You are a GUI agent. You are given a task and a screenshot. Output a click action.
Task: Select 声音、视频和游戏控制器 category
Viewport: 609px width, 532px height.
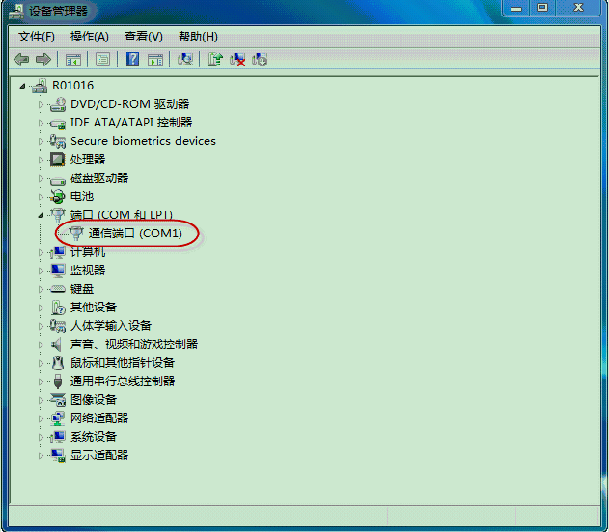[x=133, y=344]
